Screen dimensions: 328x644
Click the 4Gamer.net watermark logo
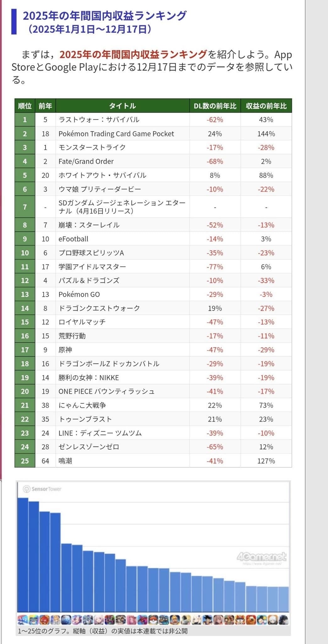[x=261, y=557]
